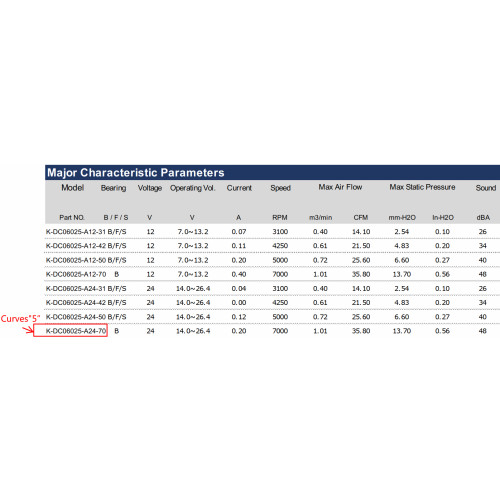Image resolution: width=500 pixels, height=500 pixels.
Task: Select operating voltage 14.0~26.4 in A24-31 row
Action: (193, 288)
